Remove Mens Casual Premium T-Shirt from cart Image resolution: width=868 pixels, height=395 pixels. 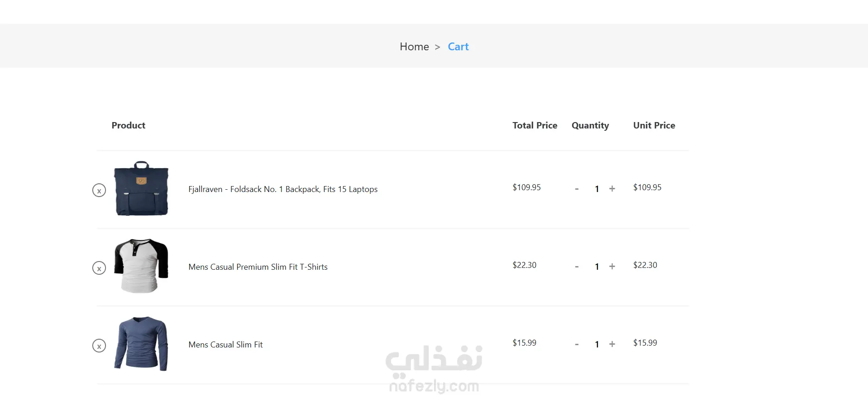99,268
